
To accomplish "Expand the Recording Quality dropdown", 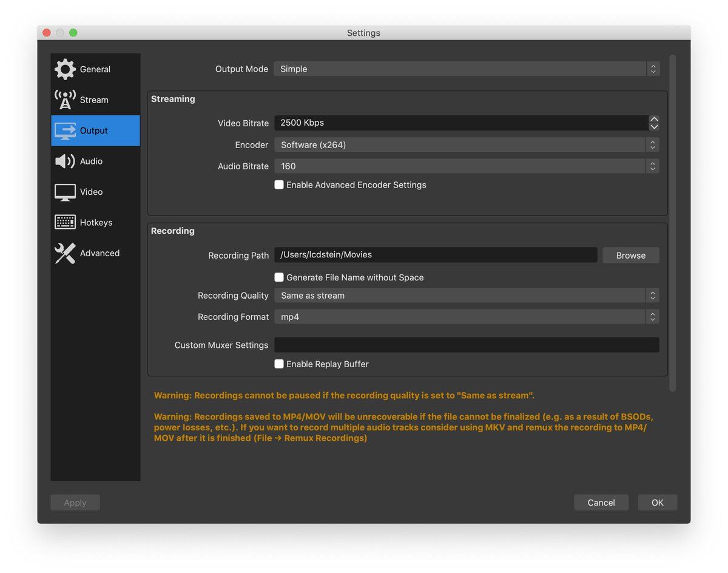I will pos(466,296).
